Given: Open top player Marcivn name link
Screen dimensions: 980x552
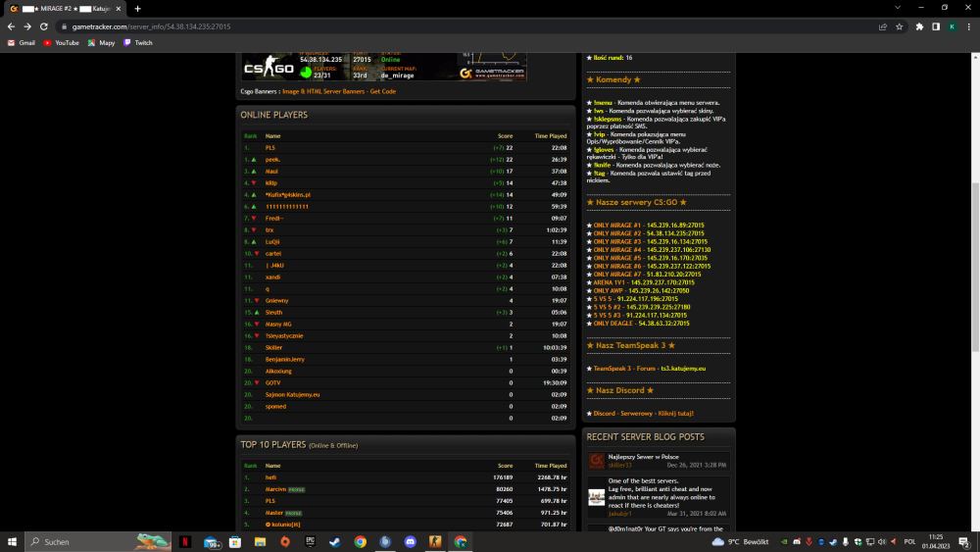Looking at the screenshot, I should click(x=275, y=489).
